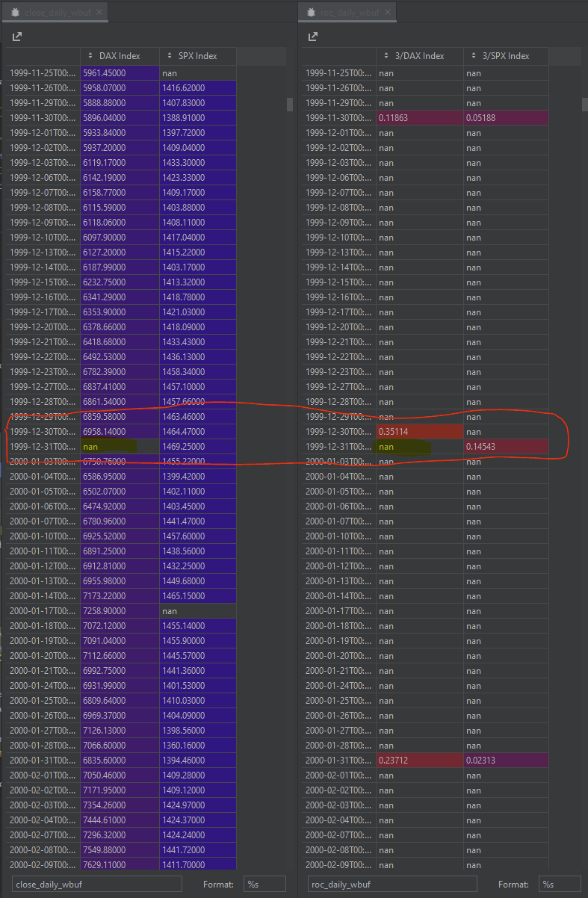
Task: Select the 1999-12-30 row label in left table
Action: point(43,432)
